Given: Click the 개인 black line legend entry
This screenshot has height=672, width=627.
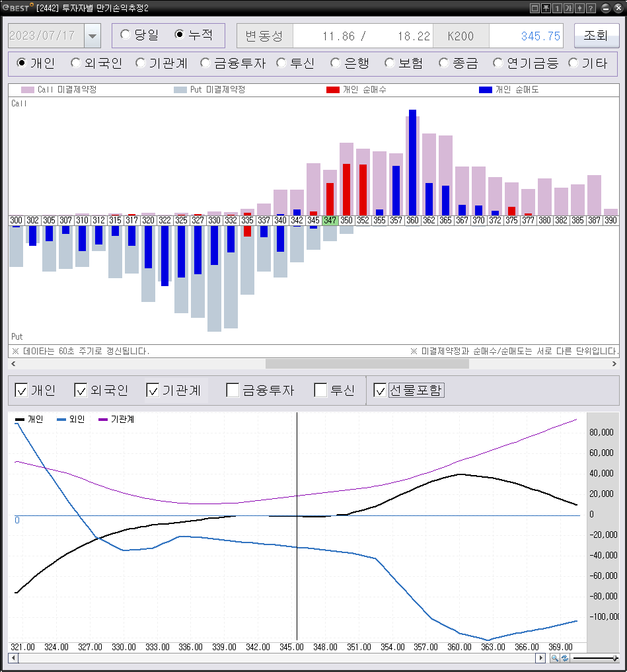Looking at the screenshot, I should (x=29, y=419).
